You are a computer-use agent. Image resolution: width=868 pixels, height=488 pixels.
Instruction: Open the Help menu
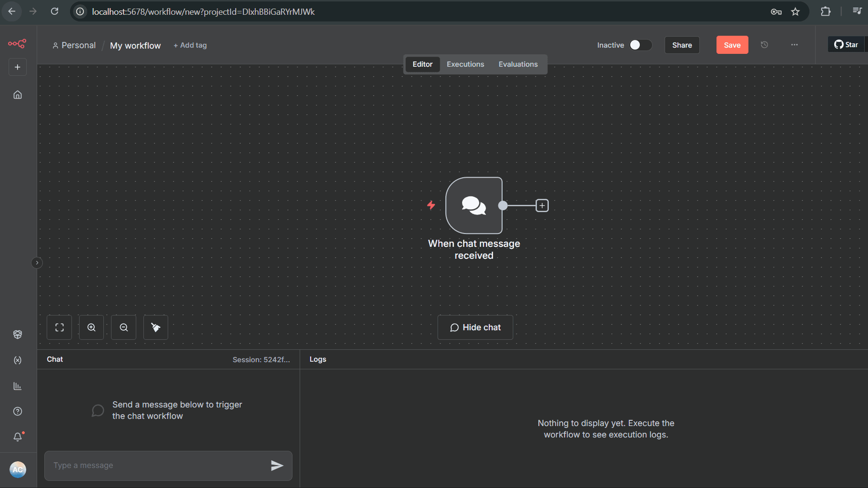(18, 411)
